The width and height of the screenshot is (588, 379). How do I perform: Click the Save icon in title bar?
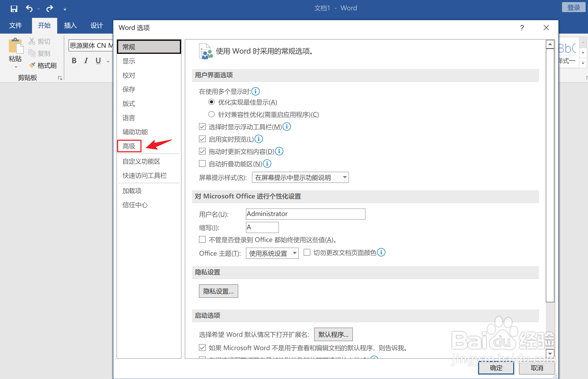pyautogui.click(x=14, y=9)
